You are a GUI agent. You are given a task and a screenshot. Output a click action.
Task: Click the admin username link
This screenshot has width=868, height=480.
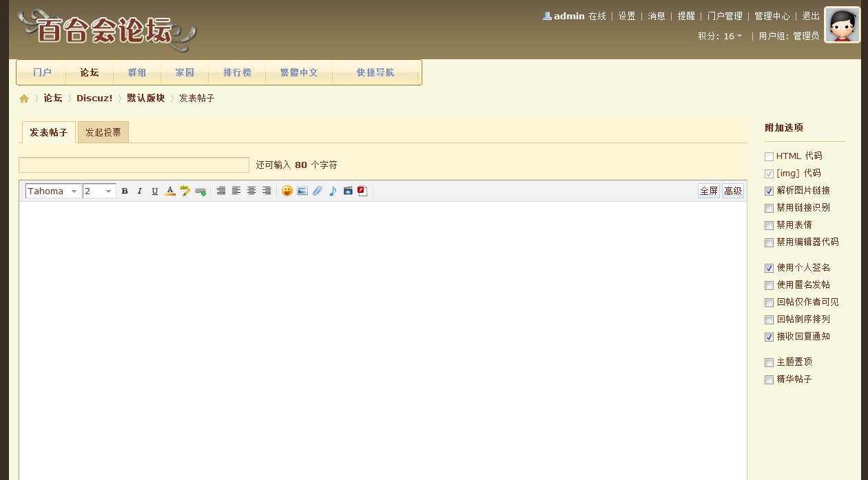[569, 16]
